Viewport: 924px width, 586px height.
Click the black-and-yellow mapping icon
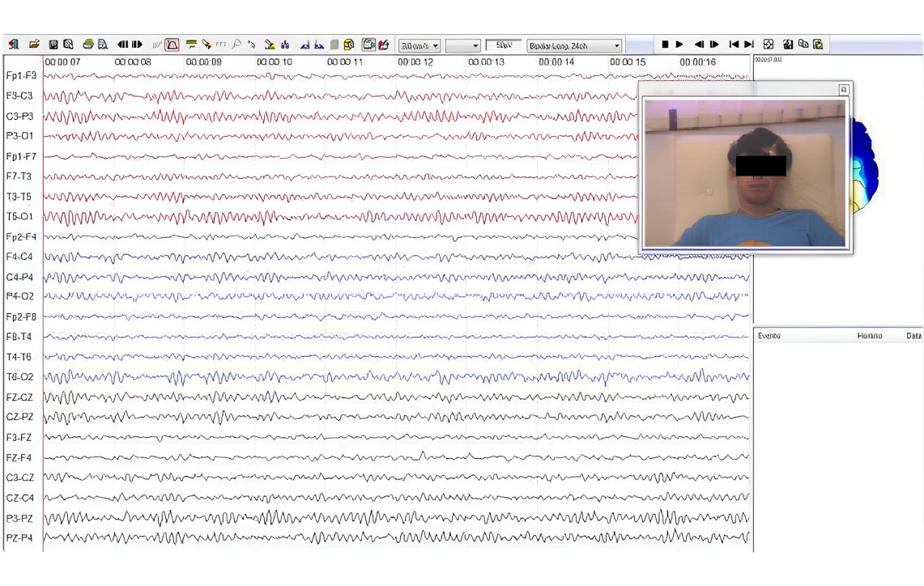coord(788,45)
